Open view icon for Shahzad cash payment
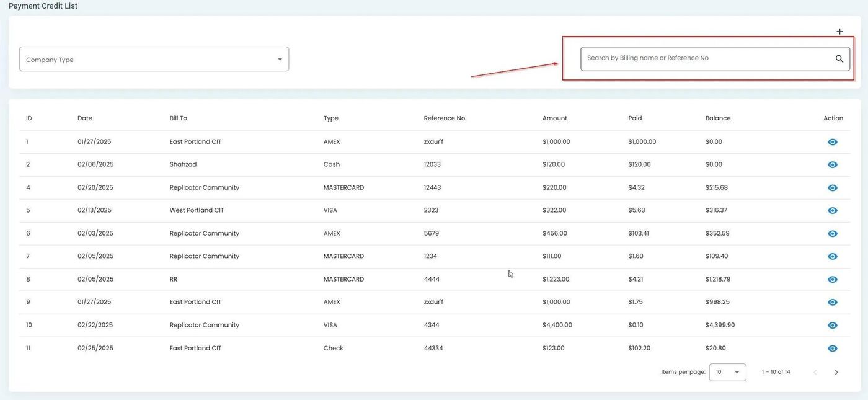Image resolution: width=868 pixels, height=400 pixels. [x=833, y=165]
